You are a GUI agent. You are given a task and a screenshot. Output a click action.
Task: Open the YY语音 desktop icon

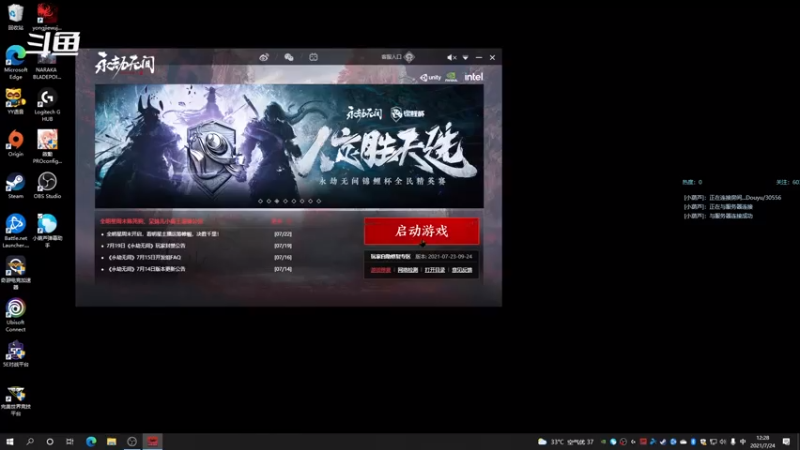pos(15,101)
